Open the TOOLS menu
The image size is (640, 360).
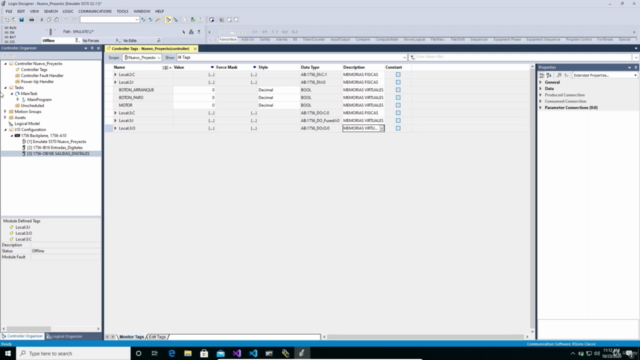point(122,11)
